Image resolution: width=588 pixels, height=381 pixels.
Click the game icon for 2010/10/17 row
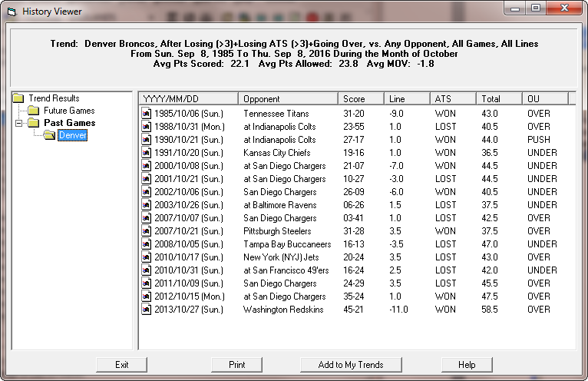[147, 257]
